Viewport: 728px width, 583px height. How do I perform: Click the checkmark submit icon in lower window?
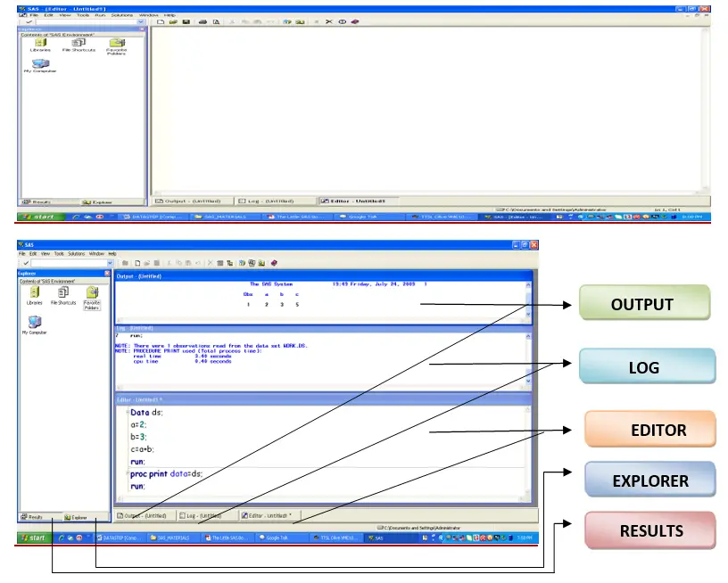(24, 263)
